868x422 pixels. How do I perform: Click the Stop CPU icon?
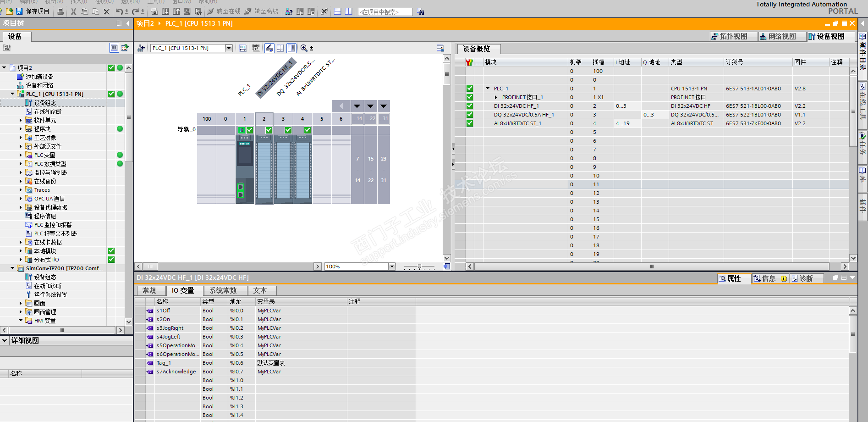(x=311, y=11)
